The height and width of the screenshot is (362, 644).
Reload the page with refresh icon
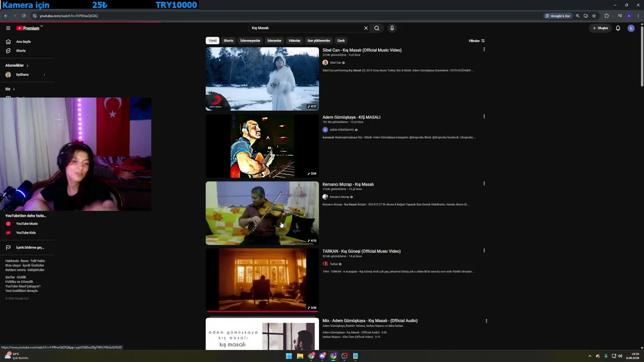click(24, 16)
